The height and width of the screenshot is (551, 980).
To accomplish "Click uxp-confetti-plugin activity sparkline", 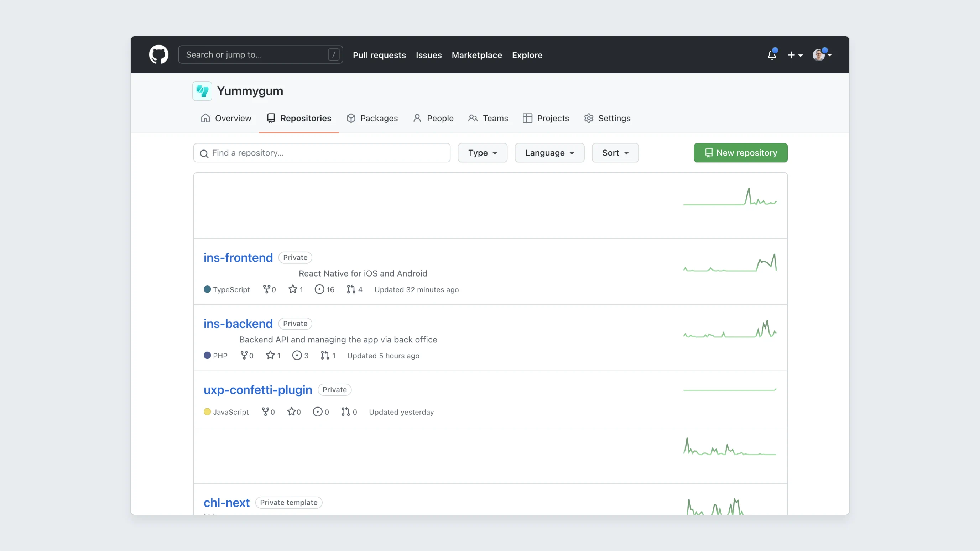I will pos(730,390).
